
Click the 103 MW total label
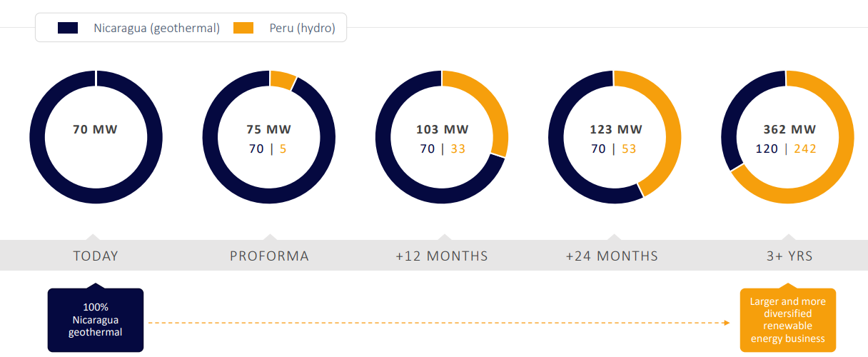pos(443,130)
